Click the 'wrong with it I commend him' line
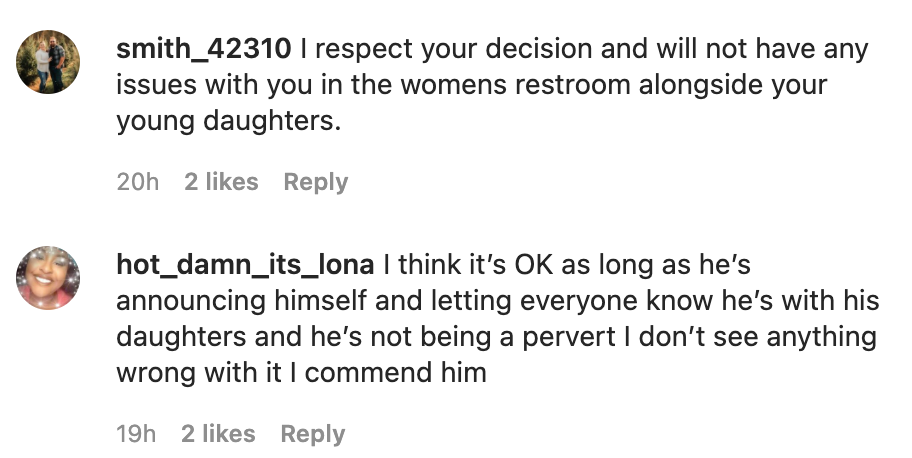Image resolution: width=912 pixels, height=458 pixels. [x=301, y=372]
